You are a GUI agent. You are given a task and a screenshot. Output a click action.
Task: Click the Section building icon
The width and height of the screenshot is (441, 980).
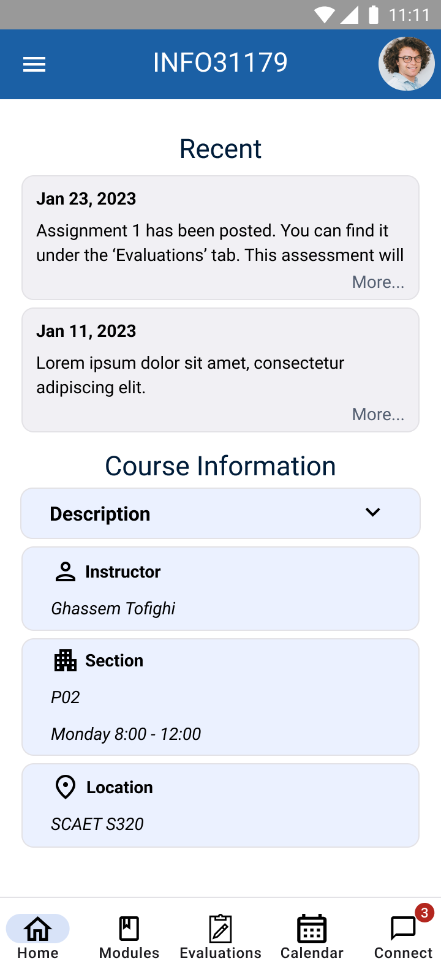pos(66,660)
